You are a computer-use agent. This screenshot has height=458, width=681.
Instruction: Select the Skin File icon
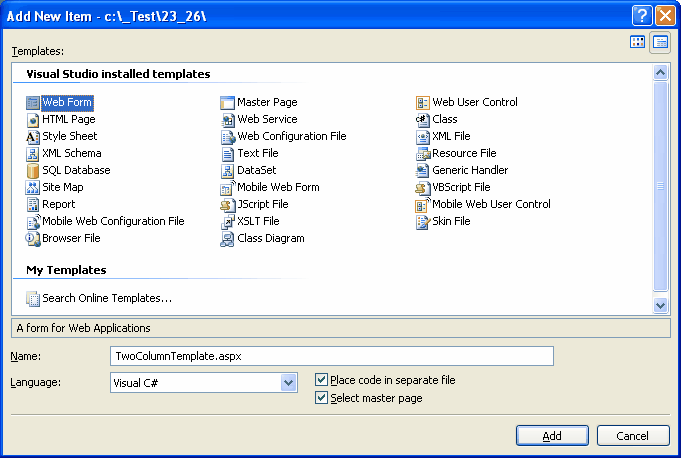(x=423, y=221)
